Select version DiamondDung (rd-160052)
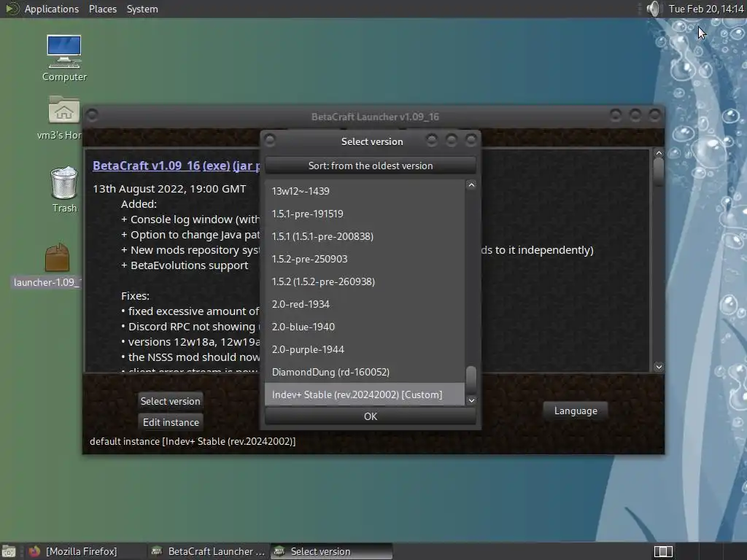The width and height of the screenshot is (747, 560). coord(365,372)
